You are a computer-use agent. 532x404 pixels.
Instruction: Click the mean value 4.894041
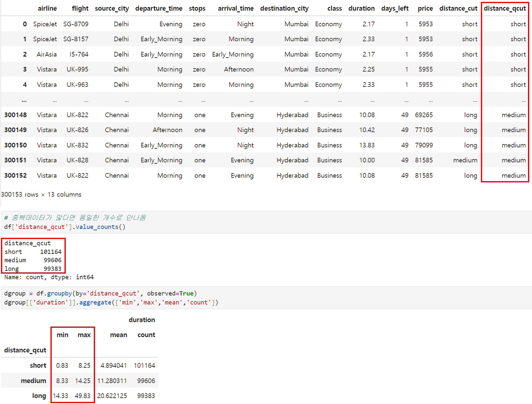point(113,365)
